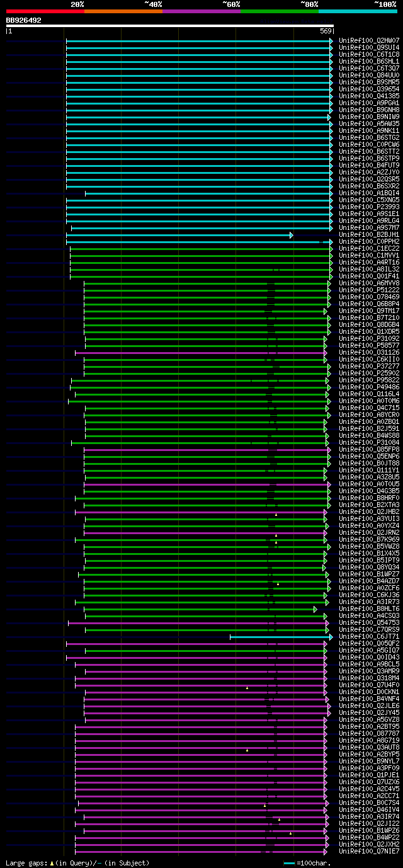Click the UniRef100_A1BQI4 hit name
Screen dimensions: 403x868
coord(369,193)
